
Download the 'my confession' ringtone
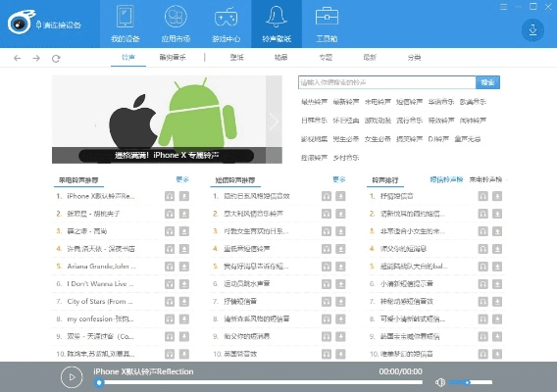(184, 318)
